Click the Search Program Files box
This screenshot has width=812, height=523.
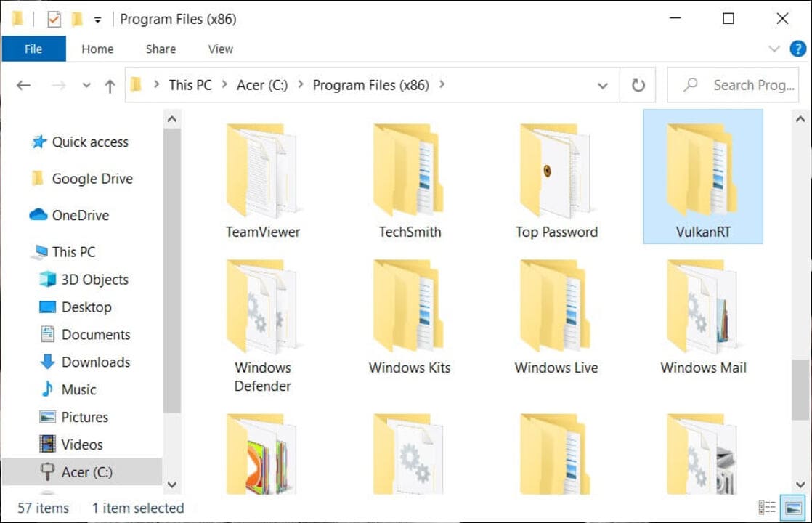pyautogui.click(x=733, y=85)
